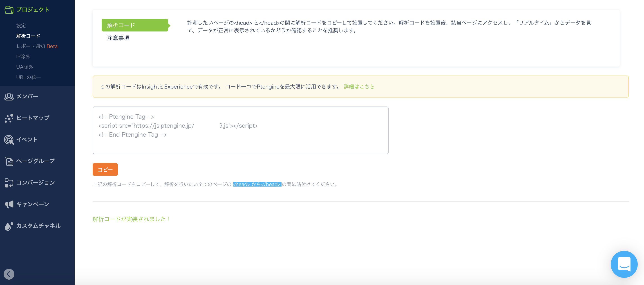Open レポート通知 Beta settings

pos(37,46)
